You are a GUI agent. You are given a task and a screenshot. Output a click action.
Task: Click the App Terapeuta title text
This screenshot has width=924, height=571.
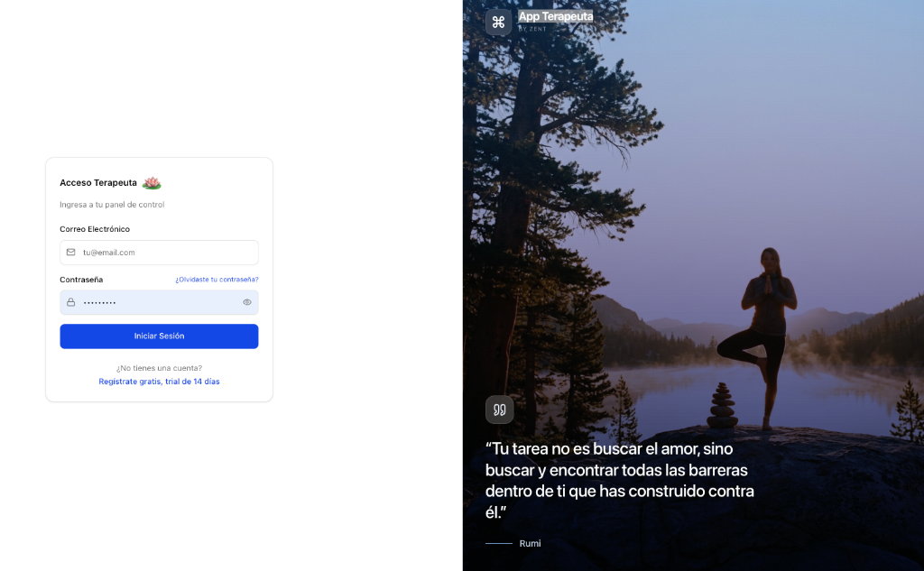point(556,16)
